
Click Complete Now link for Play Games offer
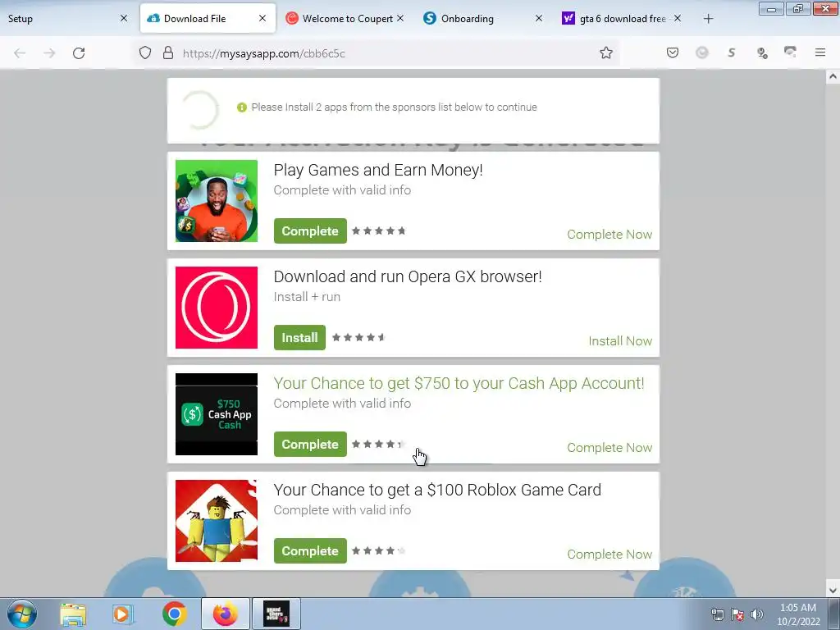pyautogui.click(x=609, y=235)
